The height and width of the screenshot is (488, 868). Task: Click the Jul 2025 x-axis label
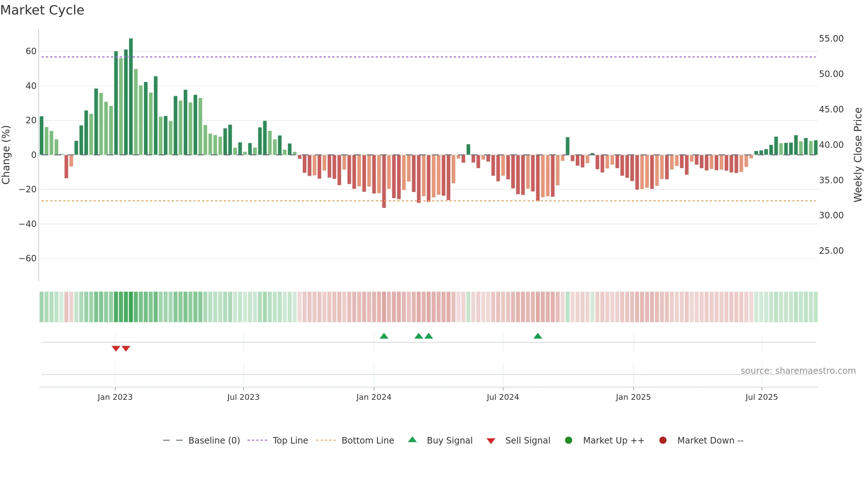(762, 397)
